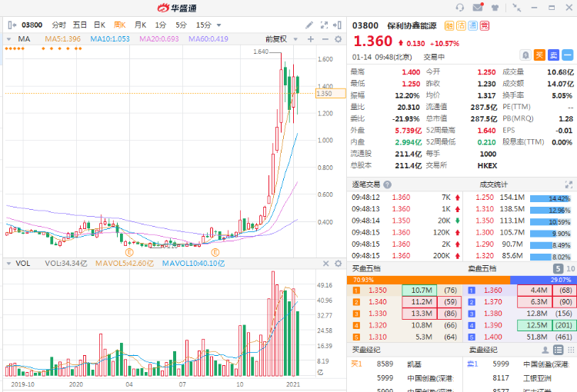Click the 52周最高 value 1.640
The width and height of the screenshot is (577, 392).
[486, 131]
